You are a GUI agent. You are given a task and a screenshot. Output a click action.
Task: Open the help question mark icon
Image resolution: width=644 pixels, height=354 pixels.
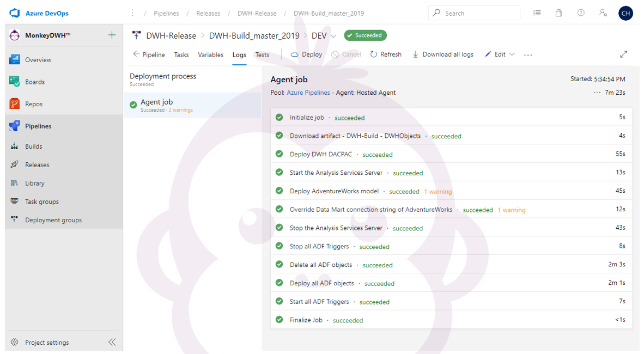coord(581,13)
